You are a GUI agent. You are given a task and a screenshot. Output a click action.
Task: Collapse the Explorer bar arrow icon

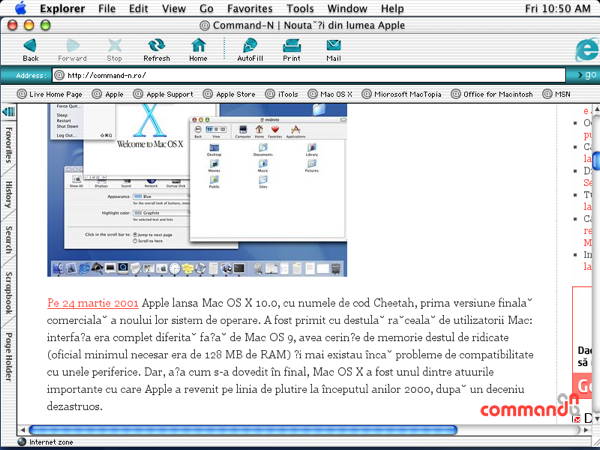(8, 111)
